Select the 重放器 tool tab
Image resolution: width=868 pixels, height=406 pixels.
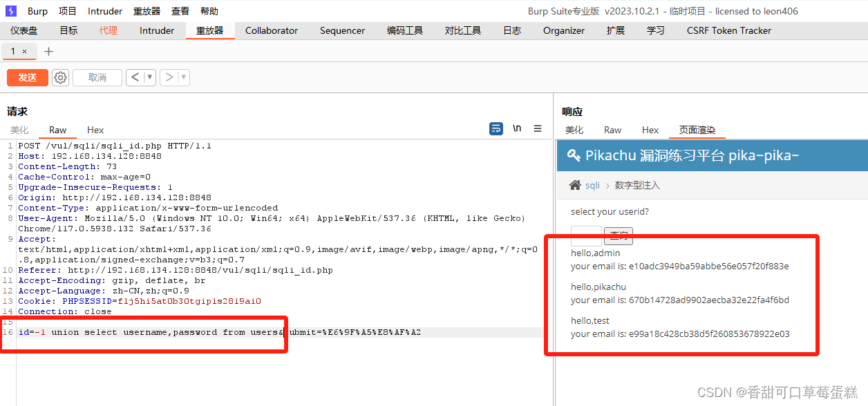(210, 30)
